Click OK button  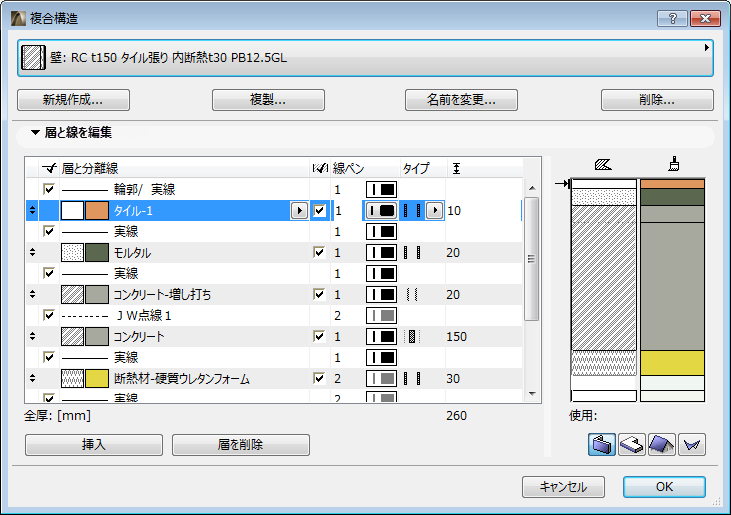[664, 487]
